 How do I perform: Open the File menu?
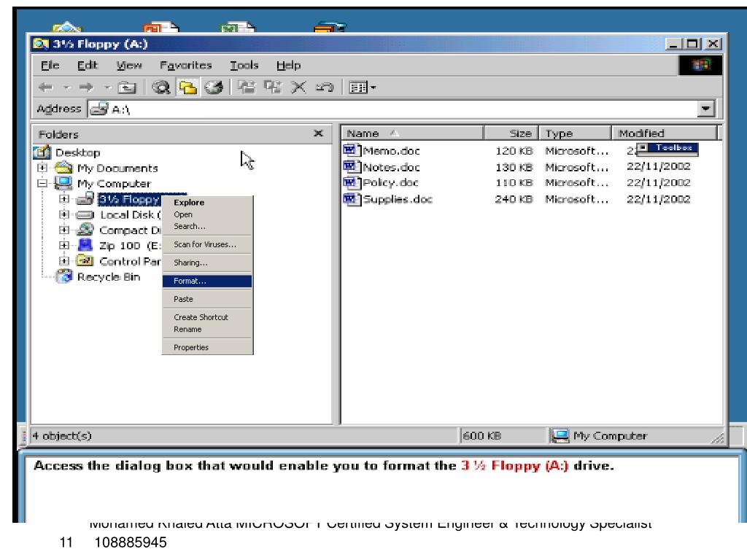click(50, 65)
